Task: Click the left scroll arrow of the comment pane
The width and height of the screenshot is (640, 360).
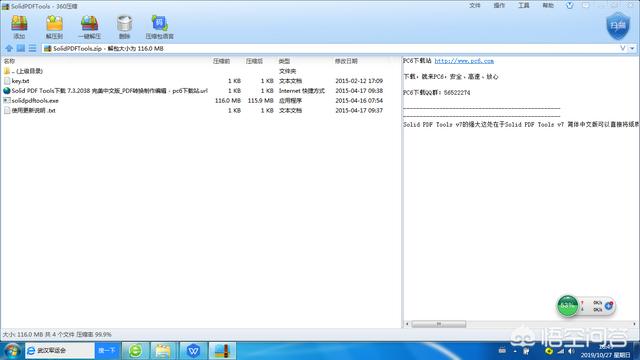Action: [407, 324]
